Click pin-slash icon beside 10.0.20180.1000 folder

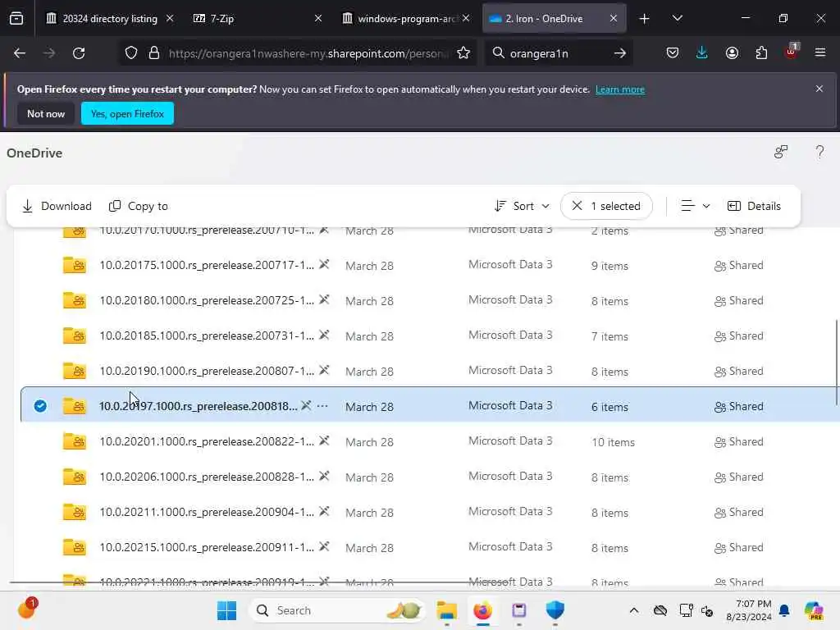click(x=324, y=299)
